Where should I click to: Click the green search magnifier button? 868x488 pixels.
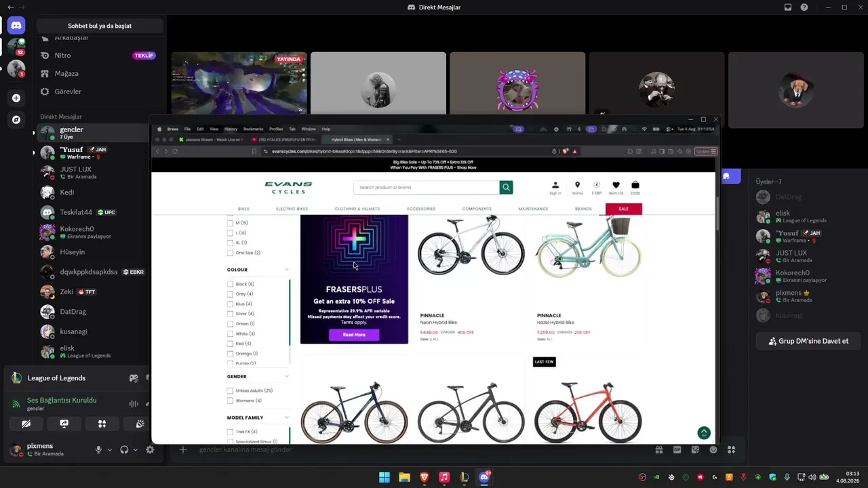506,187
